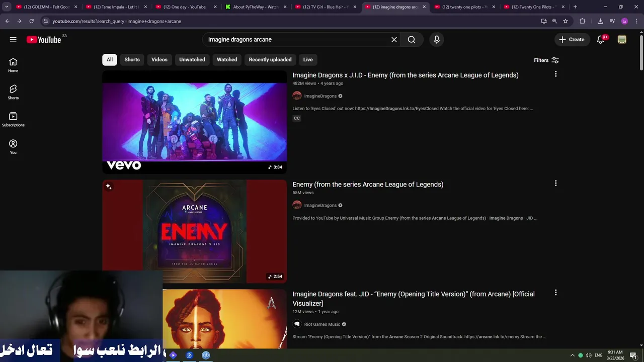View site information icon in address bar

pos(45,21)
